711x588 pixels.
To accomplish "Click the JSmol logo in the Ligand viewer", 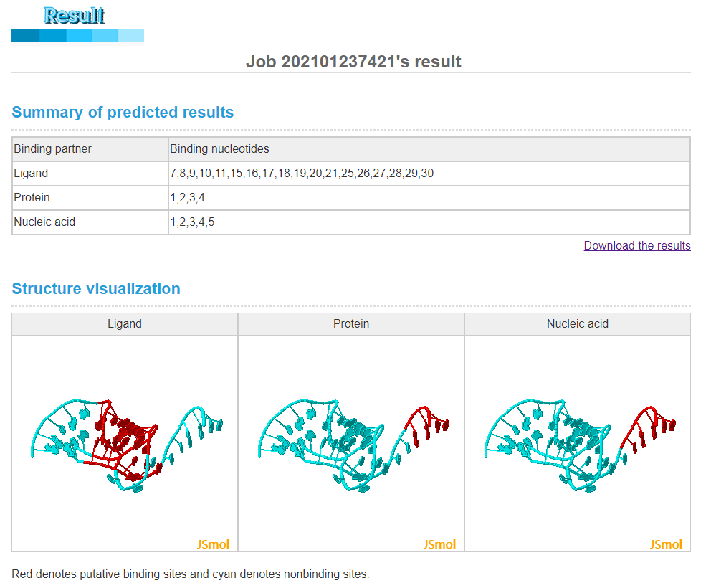I will coord(213,544).
